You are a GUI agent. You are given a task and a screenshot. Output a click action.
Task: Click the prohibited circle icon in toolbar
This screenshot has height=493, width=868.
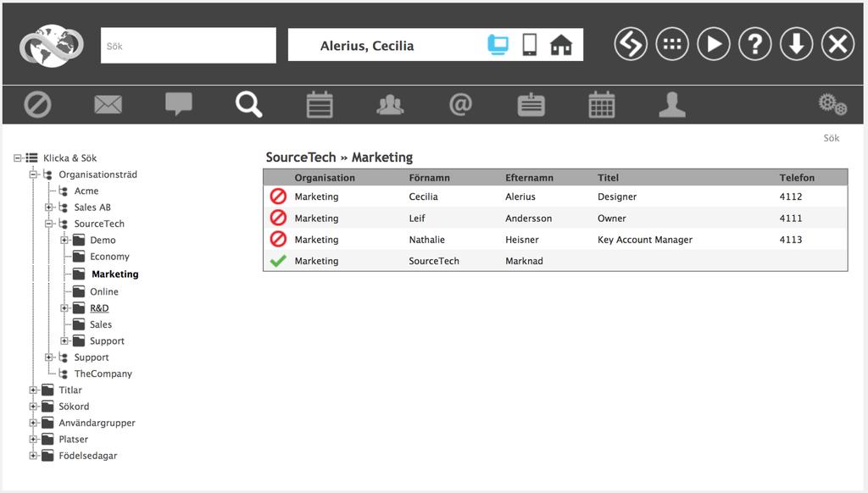coord(37,104)
